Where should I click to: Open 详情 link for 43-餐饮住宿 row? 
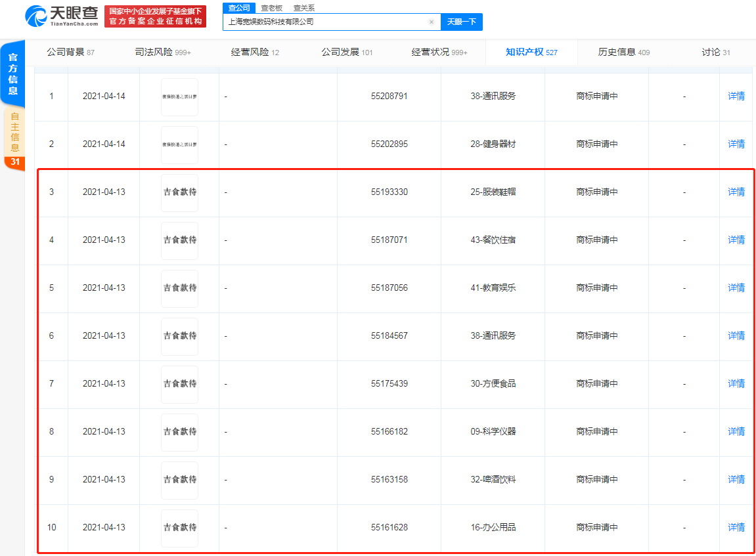(x=736, y=240)
